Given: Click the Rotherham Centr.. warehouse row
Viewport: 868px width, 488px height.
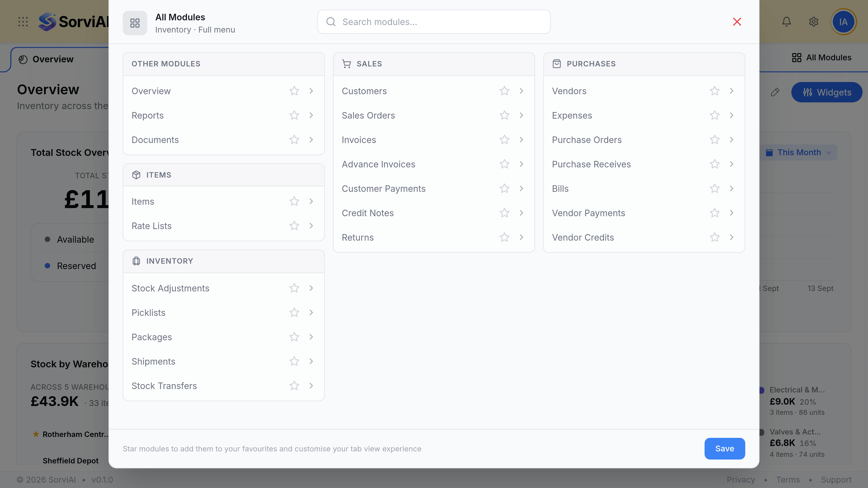Looking at the screenshot, I should [70, 434].
